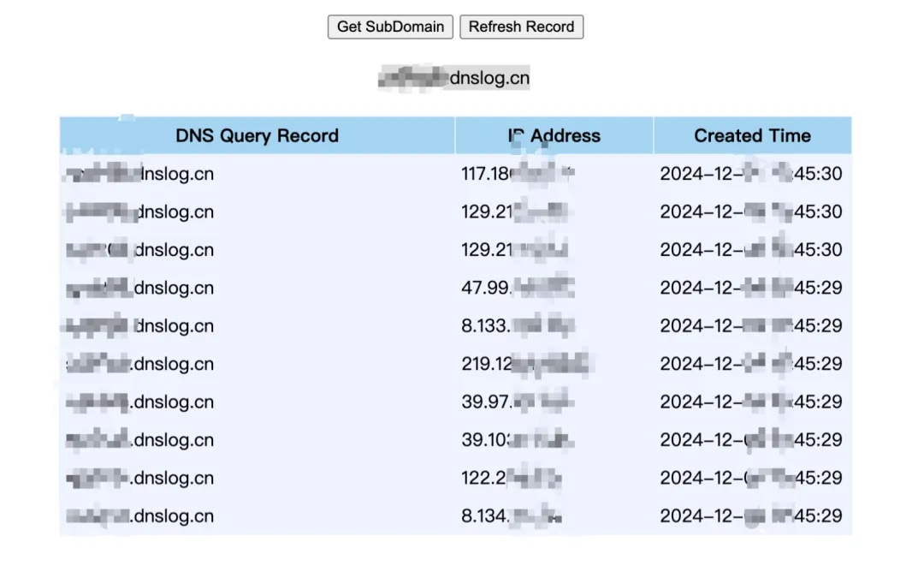Click created time in the 8.134 row
The width and height of the screenshot is (924, 566).
pos(751,515)
